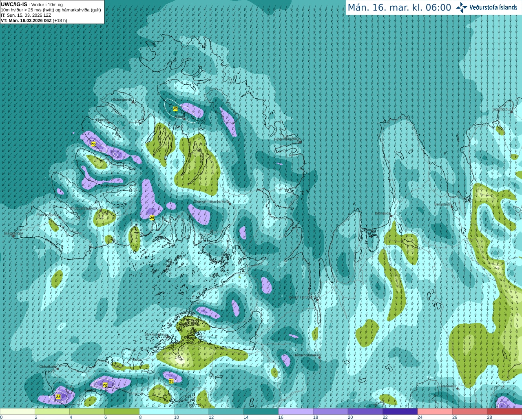Click the final '28' value on the legend scale

[x=489, y=417]
